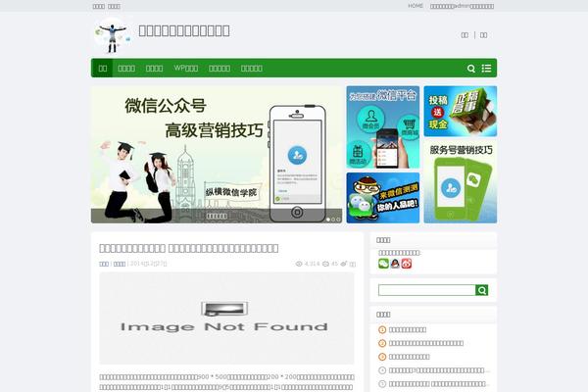Image resolution: width=588 pixels, height=392 pixels.
Task: Open the sidebar list item numbered 4
Action: coord(439,370)
